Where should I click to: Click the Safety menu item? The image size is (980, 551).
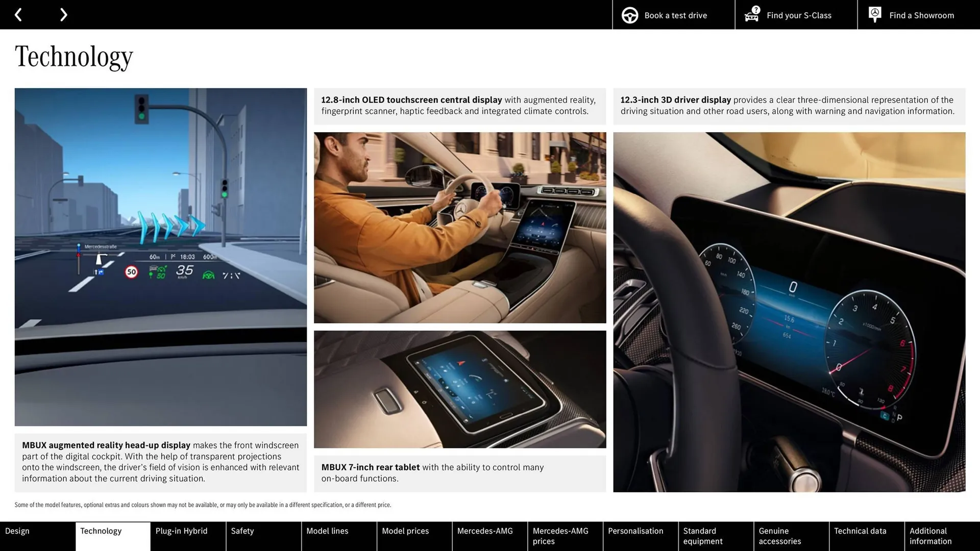click(243, 531)
